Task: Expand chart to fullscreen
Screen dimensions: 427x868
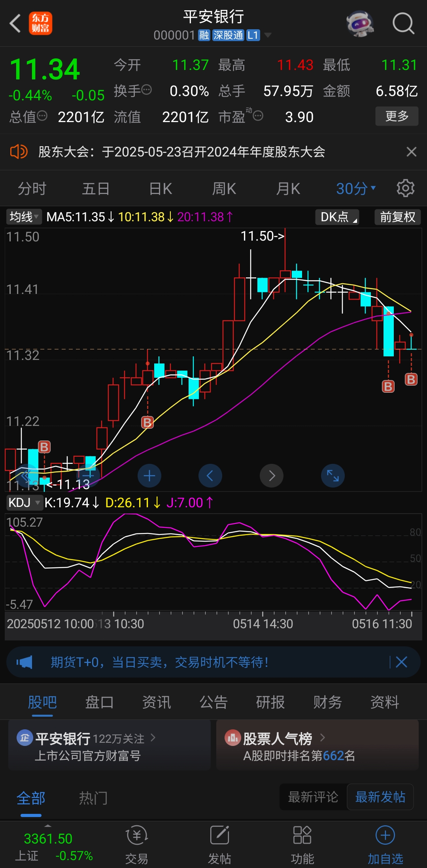Action: point(333,476)
